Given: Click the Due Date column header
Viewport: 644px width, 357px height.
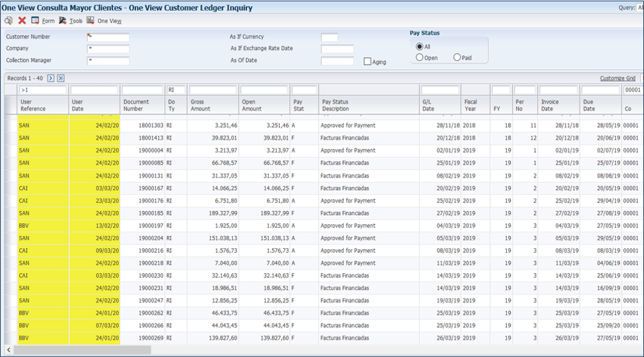Looking at the screenshot, I should pyautogui.click(x=600, y=105).
